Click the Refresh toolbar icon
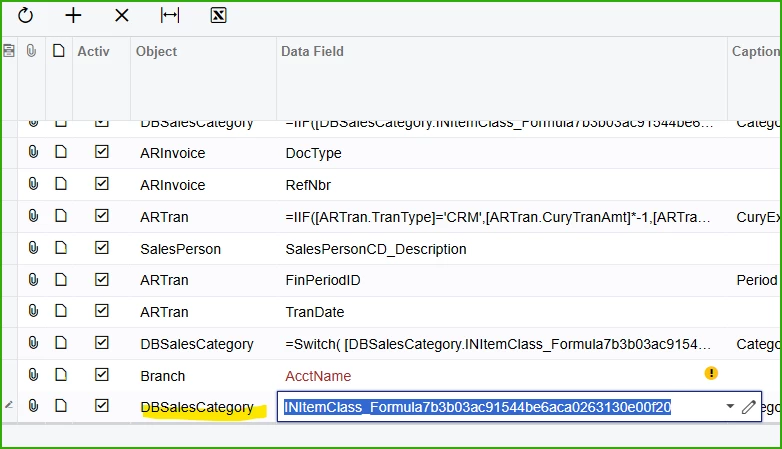782x449 pixels. click(25, 15)
